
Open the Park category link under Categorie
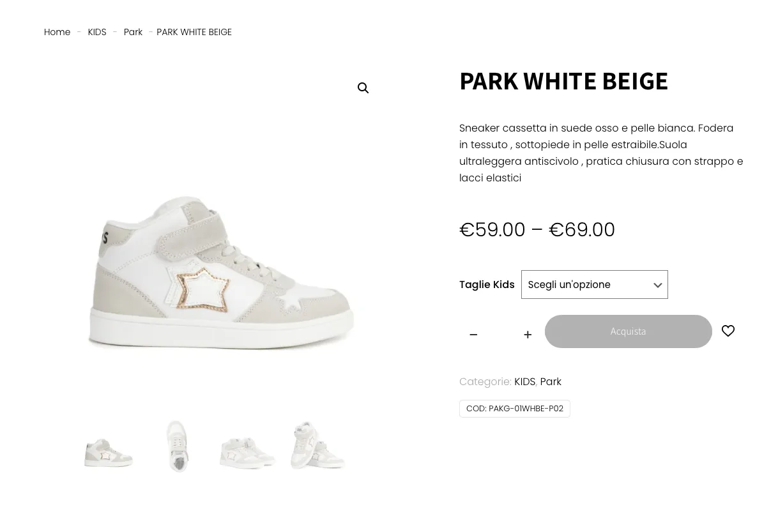pos(551,382)
